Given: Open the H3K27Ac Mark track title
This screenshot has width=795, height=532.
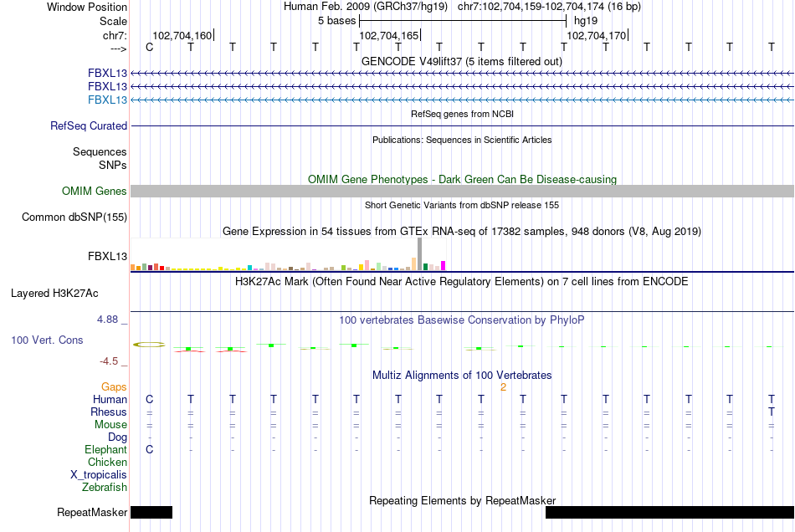Looking at the screenshot, I should click(x=462, y=282).
